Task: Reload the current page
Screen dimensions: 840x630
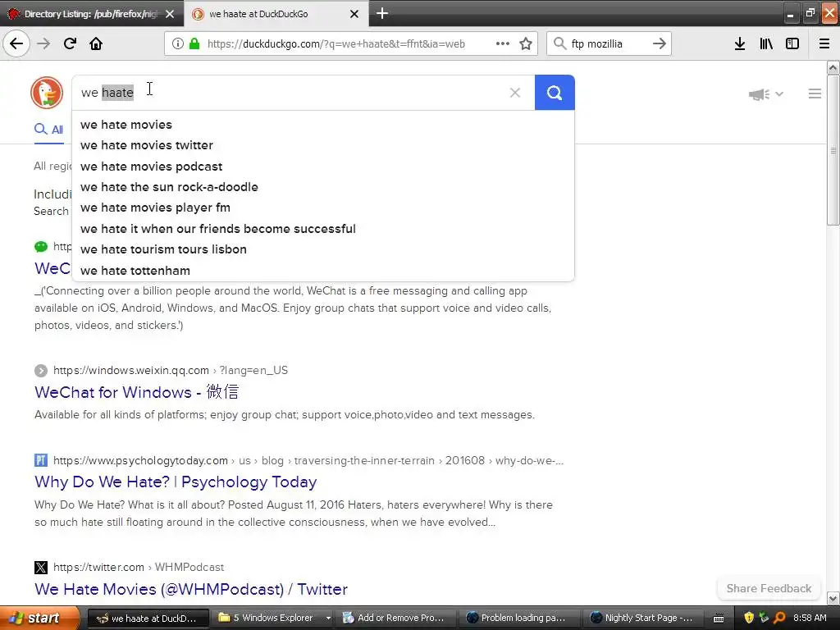Action: [70, 43]
